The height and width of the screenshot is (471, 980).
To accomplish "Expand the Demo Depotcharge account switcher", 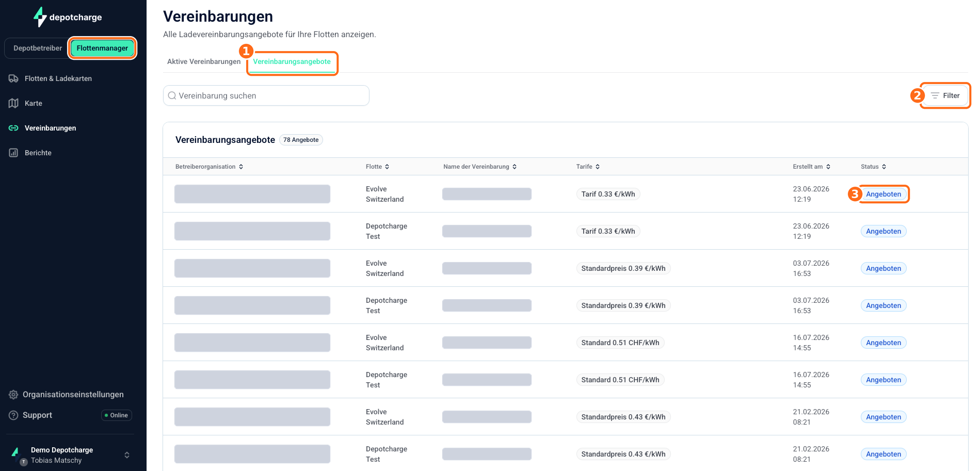I will pos(127,455).
